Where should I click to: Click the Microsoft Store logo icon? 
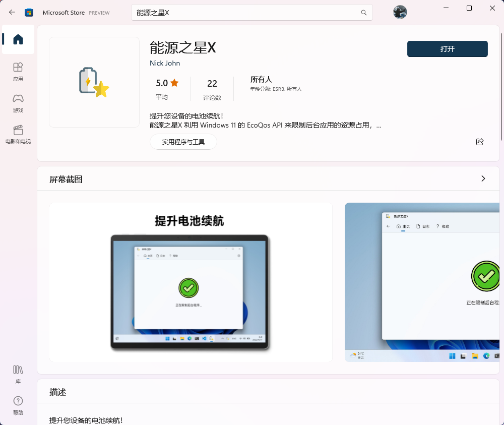[x=29, y=13]
